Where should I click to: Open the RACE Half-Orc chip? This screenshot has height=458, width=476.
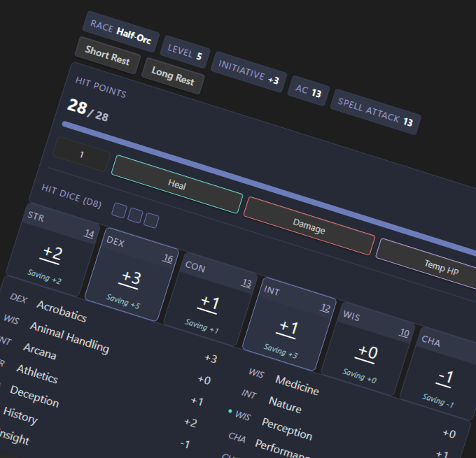click(x=121, y=32)
